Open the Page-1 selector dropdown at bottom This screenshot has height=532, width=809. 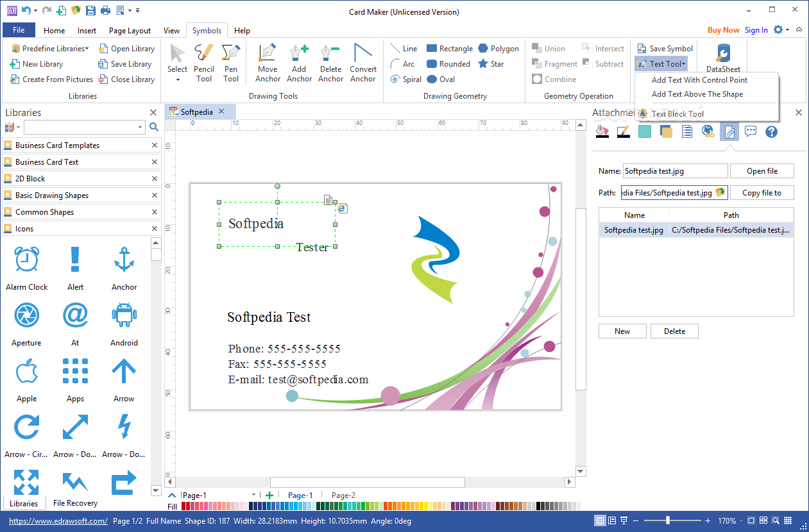coord(254,495)
